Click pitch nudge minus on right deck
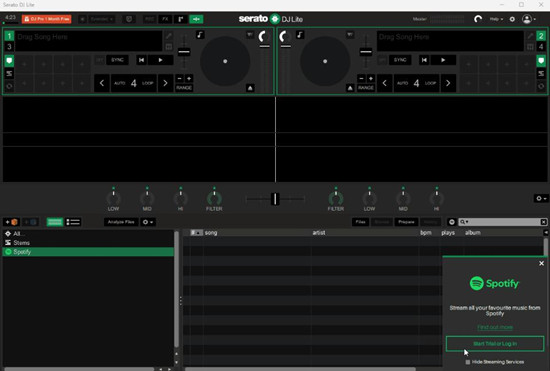550x371 pixels. coord(361,79)
